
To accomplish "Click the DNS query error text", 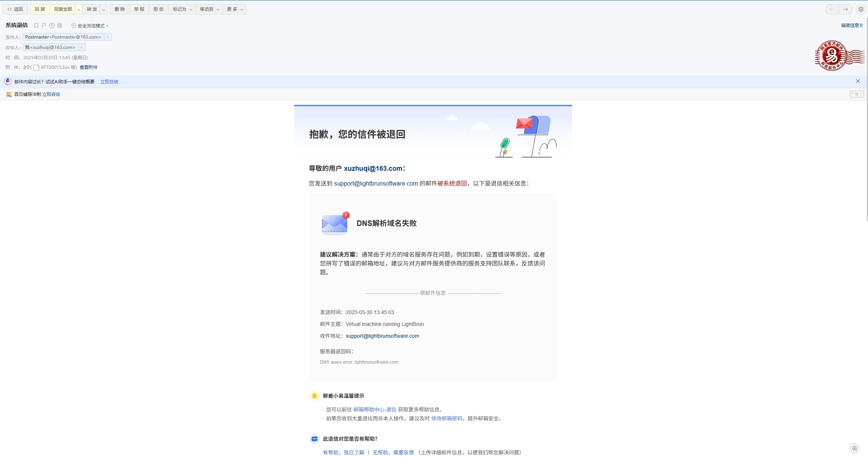I will click(x=359, y=362).
